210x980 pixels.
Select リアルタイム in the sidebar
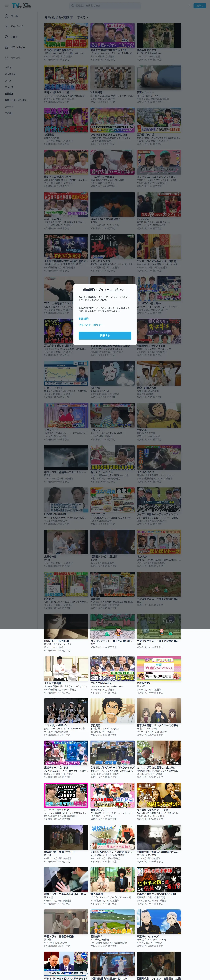pyautogui.click(x=18, y=47)
